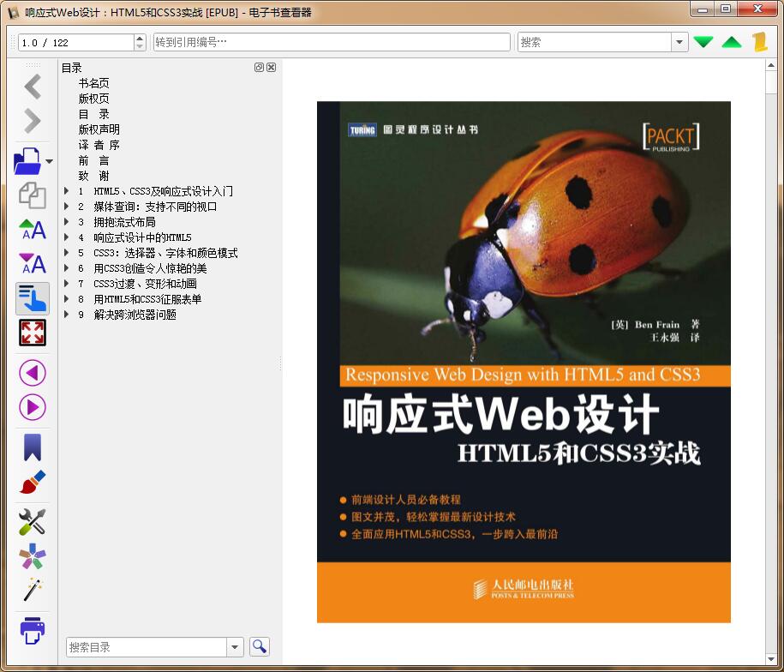
Task: Open chapter title 用HTML5和CSS3征服表单
Action: 147,299
